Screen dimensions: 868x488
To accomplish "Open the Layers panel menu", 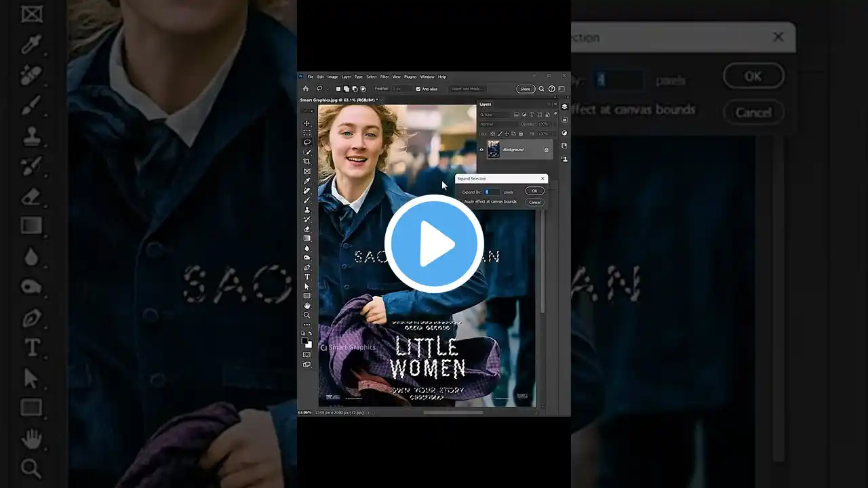I will [555, 104].
